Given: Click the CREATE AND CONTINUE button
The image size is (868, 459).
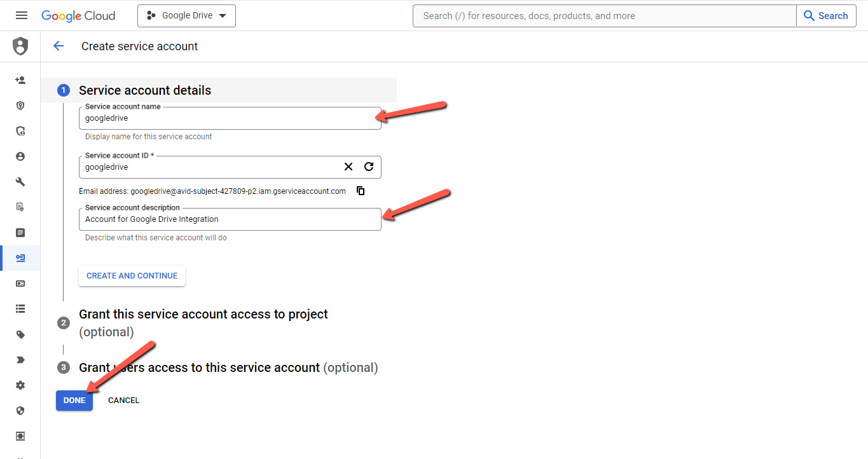Looking at the screenshot, I should point(132,276).
